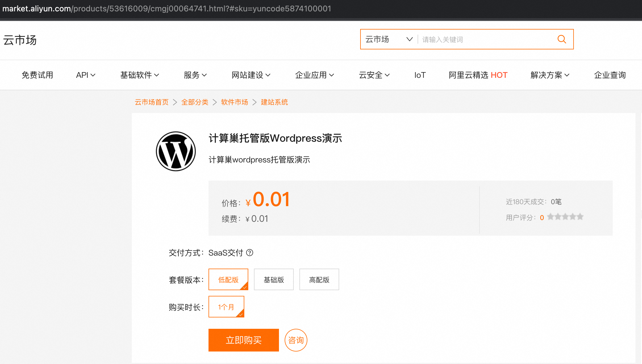Click the product title 计算巢托管版Wordpress演示

tap(275, 138)
